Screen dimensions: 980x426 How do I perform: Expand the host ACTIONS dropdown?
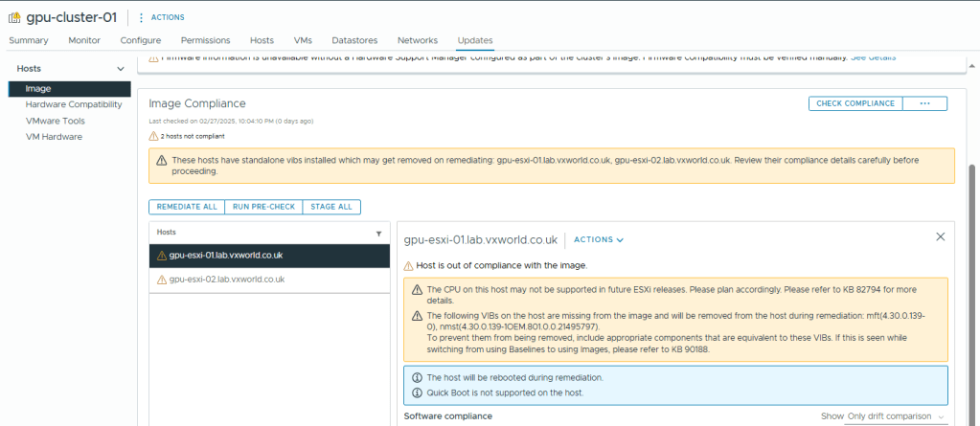599,239
